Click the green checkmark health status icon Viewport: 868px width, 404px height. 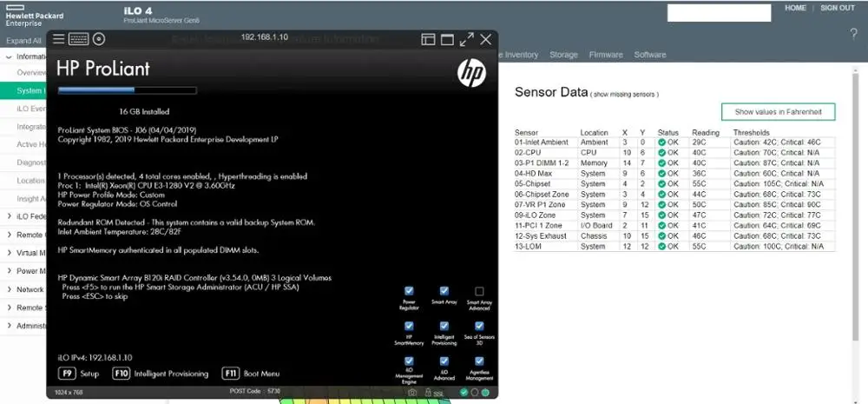(x=464, y=393)
